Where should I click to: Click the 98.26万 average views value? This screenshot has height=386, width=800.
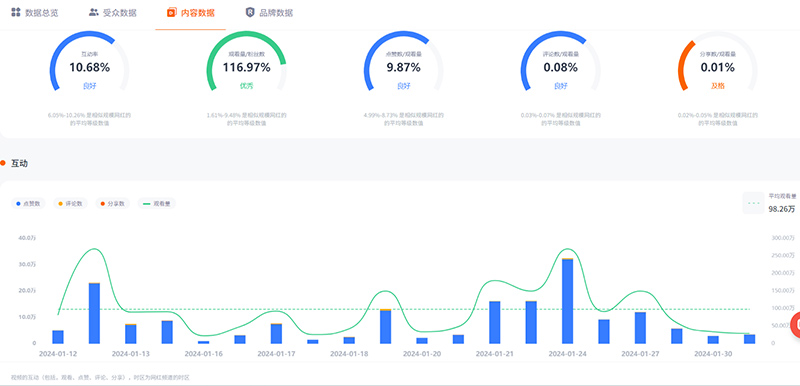coord(782,209)
